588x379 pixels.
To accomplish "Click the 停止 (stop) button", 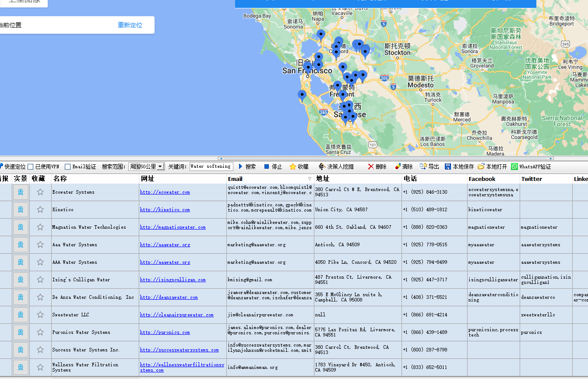I will pos(273,166).
